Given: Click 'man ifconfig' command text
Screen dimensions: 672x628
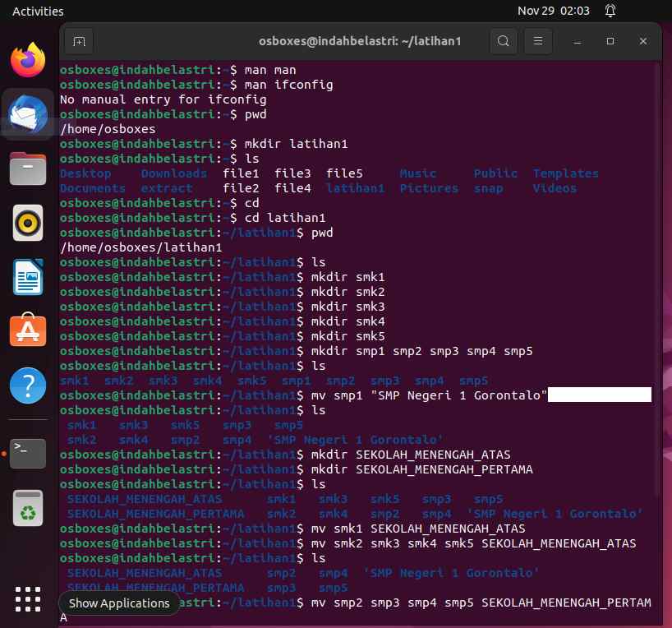Looking at the screenshot, I should [289, 85].
